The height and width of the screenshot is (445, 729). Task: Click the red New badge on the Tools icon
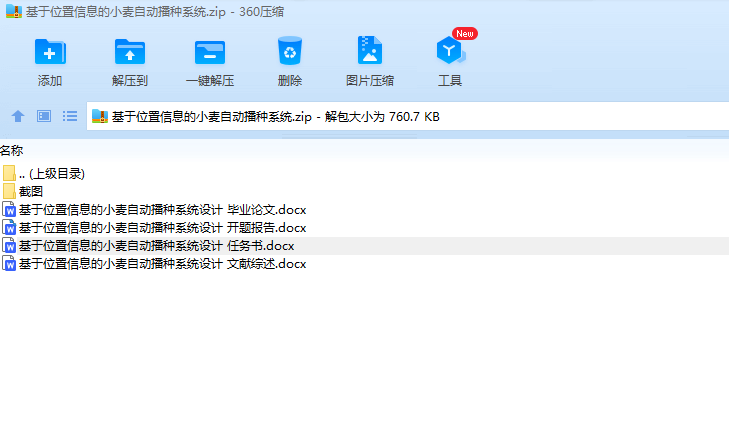point(464,33)
